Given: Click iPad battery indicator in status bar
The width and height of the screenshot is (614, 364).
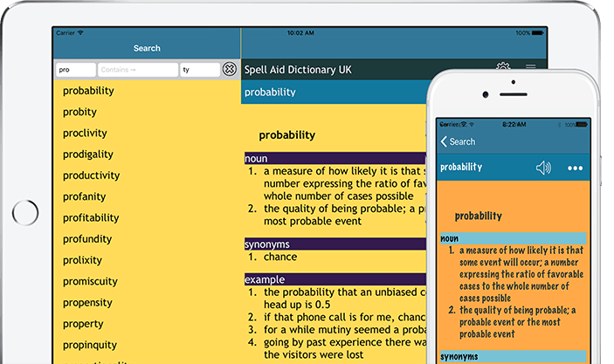Looking at the screenshot, I should [537, 33].
